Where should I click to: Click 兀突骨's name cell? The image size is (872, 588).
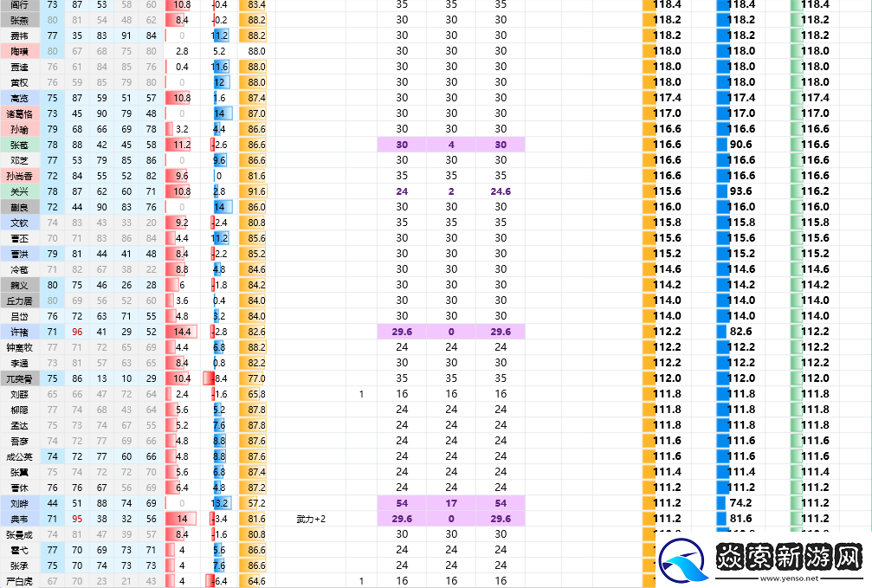(x=19, y=378)
